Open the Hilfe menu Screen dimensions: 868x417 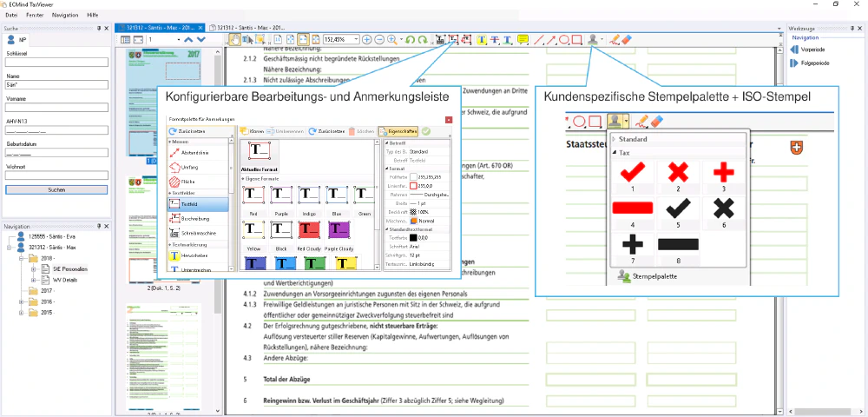coord(93,15)
